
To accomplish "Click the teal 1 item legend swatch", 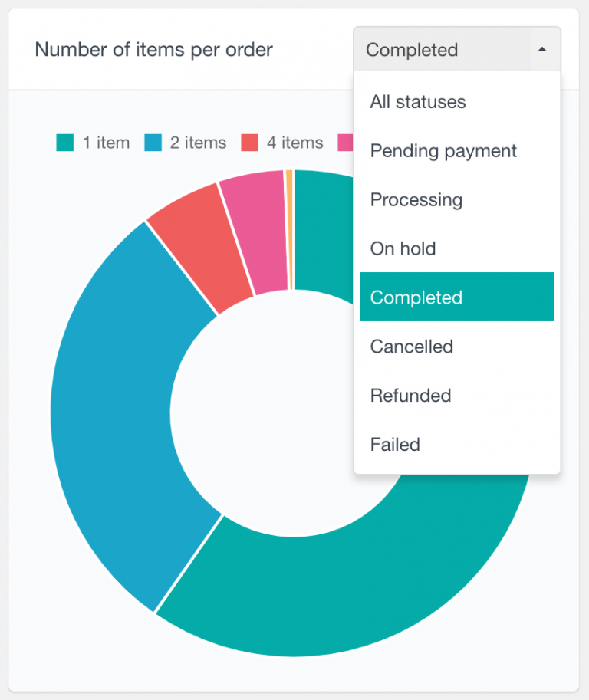I will click(65, 143).
